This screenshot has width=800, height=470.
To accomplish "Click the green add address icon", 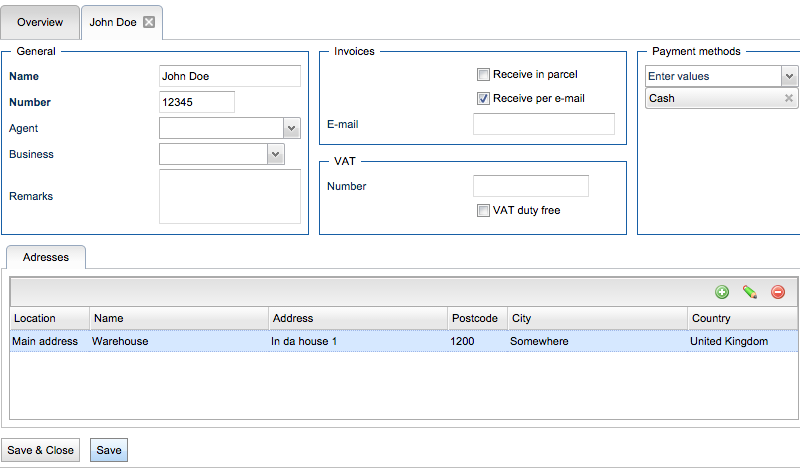I will [x=722, y=292].
